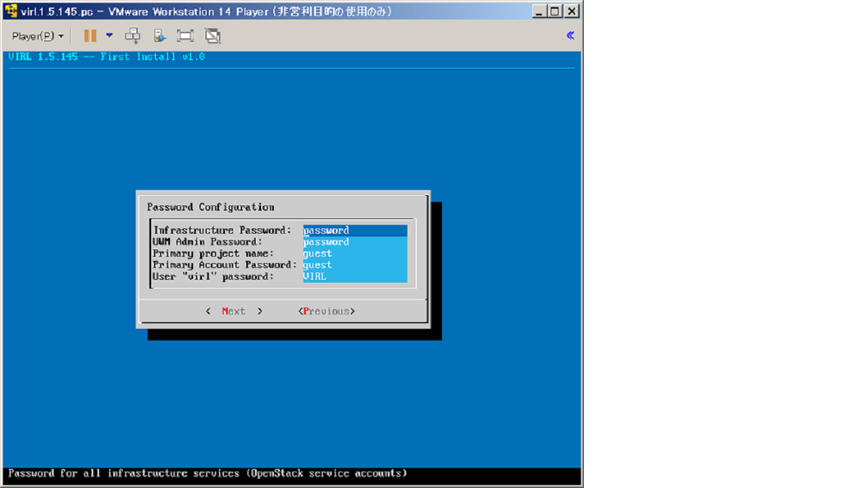868x488 pixels.
Task: Collapse the toolbar with the double chevron
Action: [570, 35]
